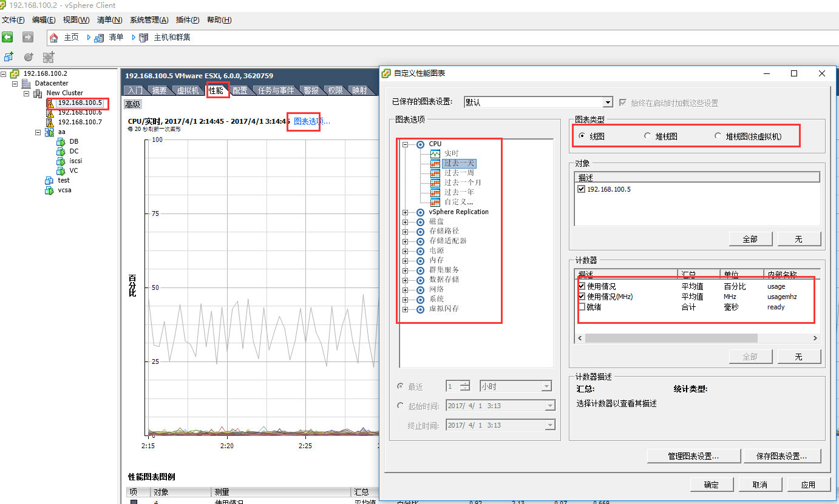Open the 已保存的图表设置 dropdown
Image resolution: width=839 pixels, height=504 pixels.
click(608, 102)
